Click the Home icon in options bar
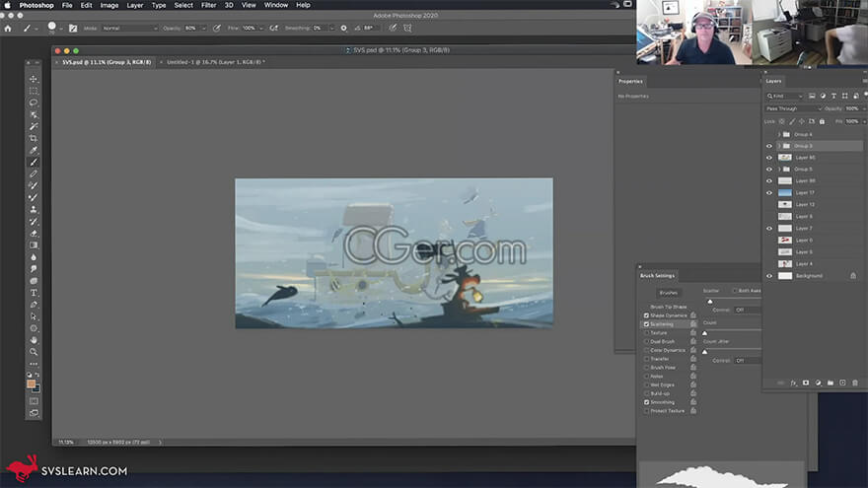868x488 pixels. click(8, 29)
